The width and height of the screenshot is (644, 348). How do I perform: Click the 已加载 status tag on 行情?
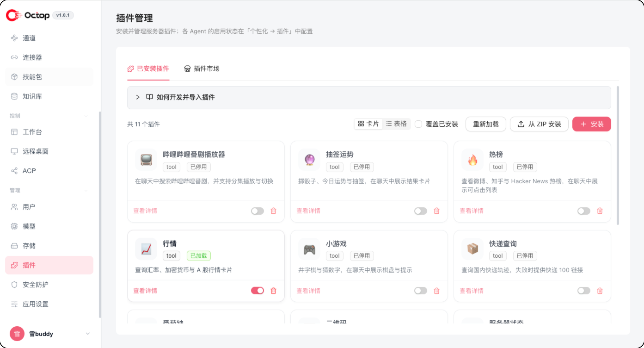coord(199,256)
